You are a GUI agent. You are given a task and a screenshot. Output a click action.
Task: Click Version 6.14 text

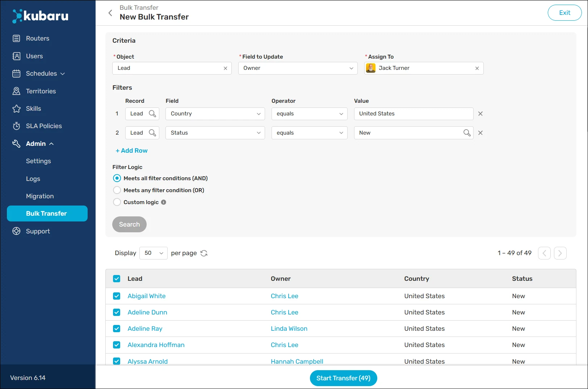28,378
